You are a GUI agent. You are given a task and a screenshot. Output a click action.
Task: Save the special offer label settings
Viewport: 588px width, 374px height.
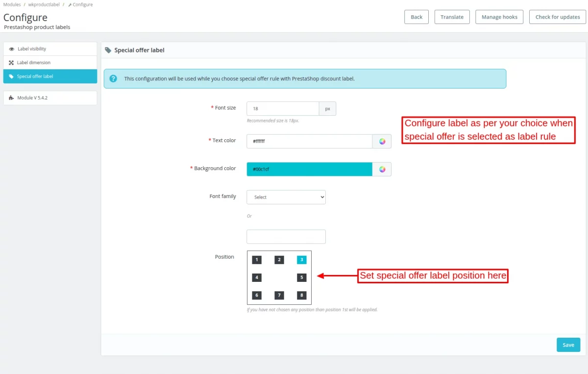pos(568,345)
